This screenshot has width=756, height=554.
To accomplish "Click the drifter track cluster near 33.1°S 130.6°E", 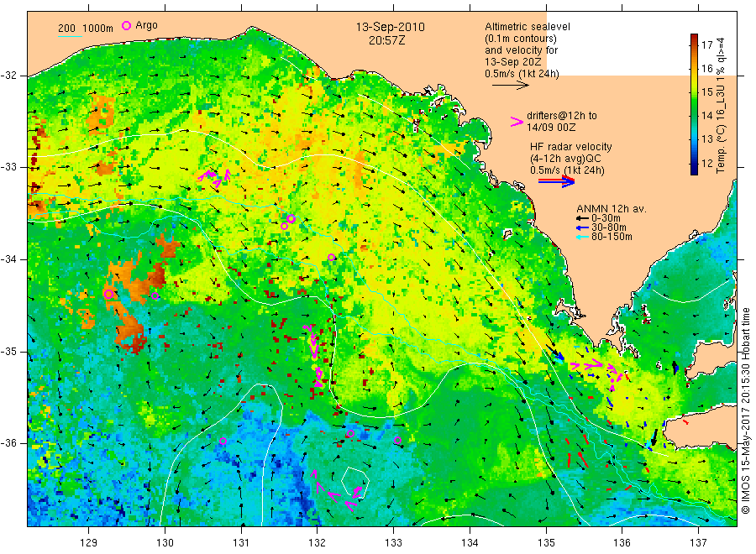I will point(214,177).
